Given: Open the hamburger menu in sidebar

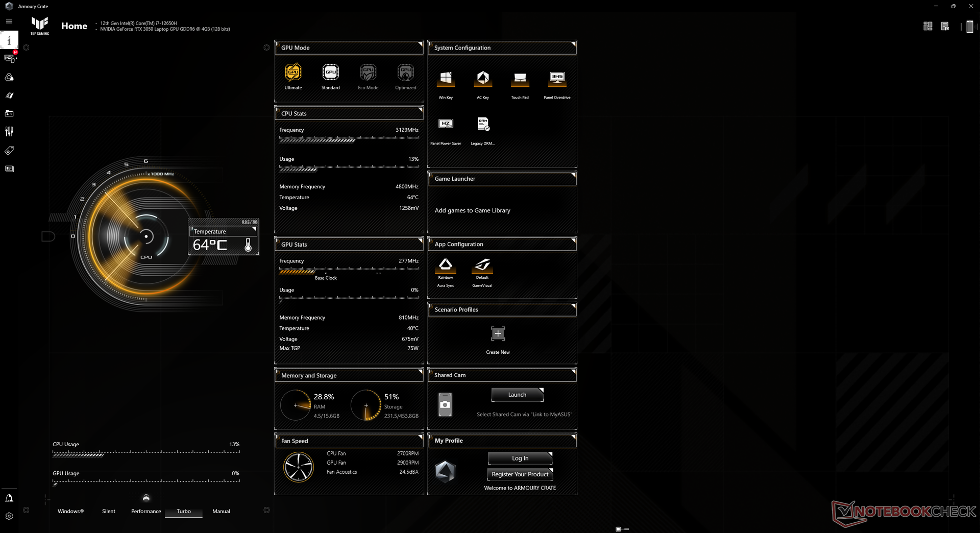Looking at the screenshot, I should [x=9, y=21].
